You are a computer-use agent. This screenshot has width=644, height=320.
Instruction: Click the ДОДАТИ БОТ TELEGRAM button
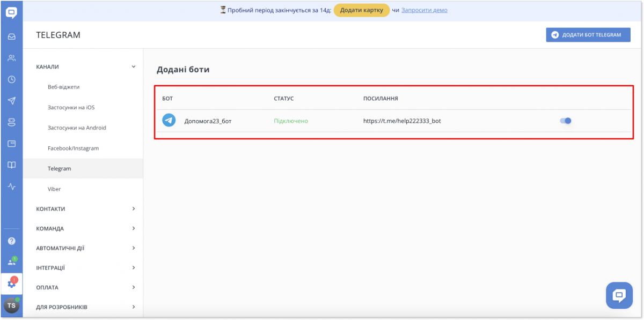[588, 34]
